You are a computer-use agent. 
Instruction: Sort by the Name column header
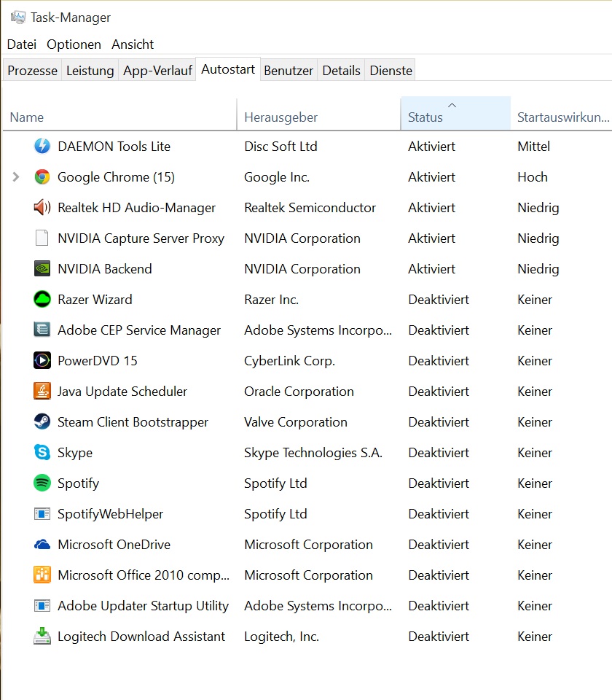(x=119, y=114)
